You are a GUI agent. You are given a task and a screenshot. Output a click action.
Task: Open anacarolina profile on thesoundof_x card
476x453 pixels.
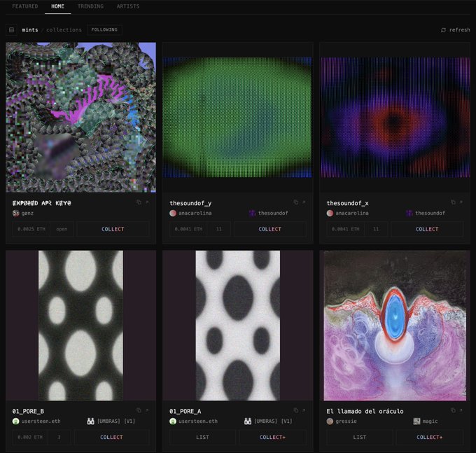[x=352, y=213]
